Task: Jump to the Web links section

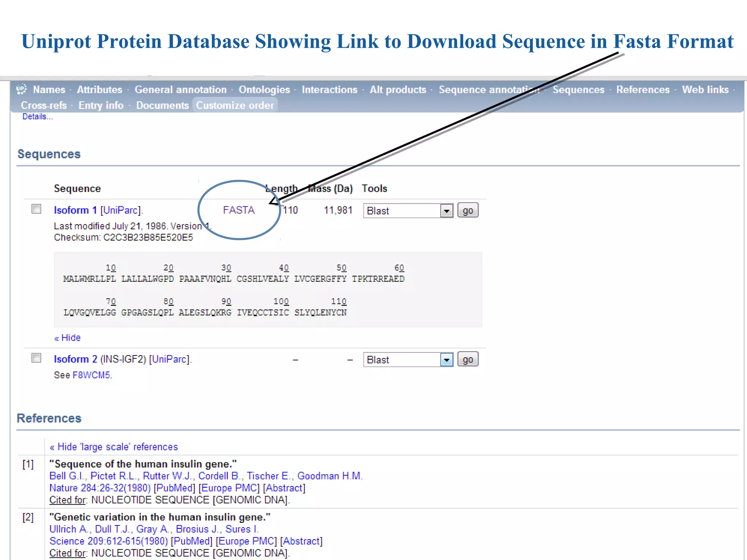Action: (705, 90)
